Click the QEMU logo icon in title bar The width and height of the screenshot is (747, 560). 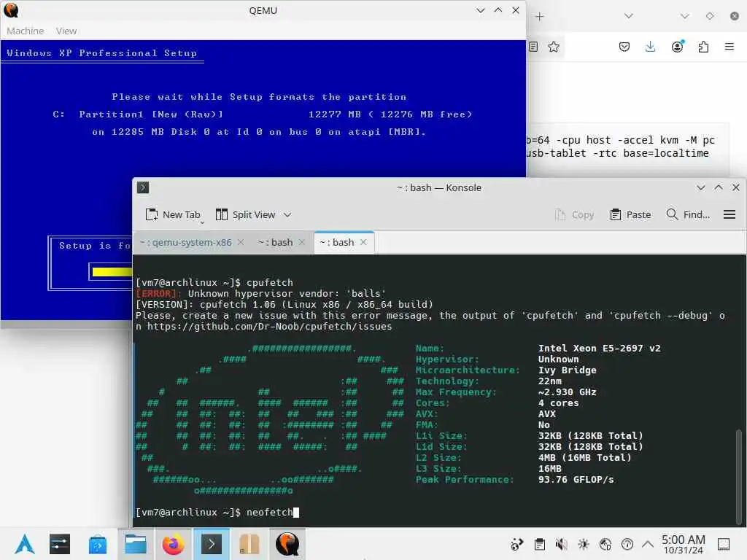tap(11, 10)
